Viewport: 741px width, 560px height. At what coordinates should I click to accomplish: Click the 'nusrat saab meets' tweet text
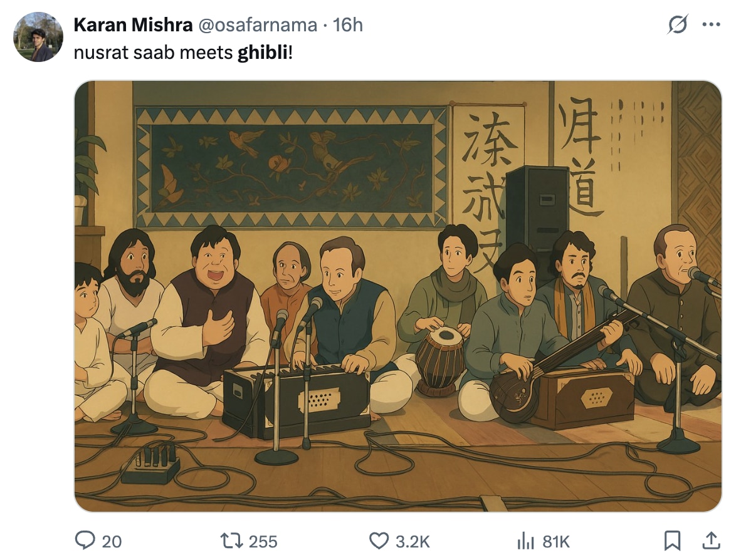[x=154, y=53]
